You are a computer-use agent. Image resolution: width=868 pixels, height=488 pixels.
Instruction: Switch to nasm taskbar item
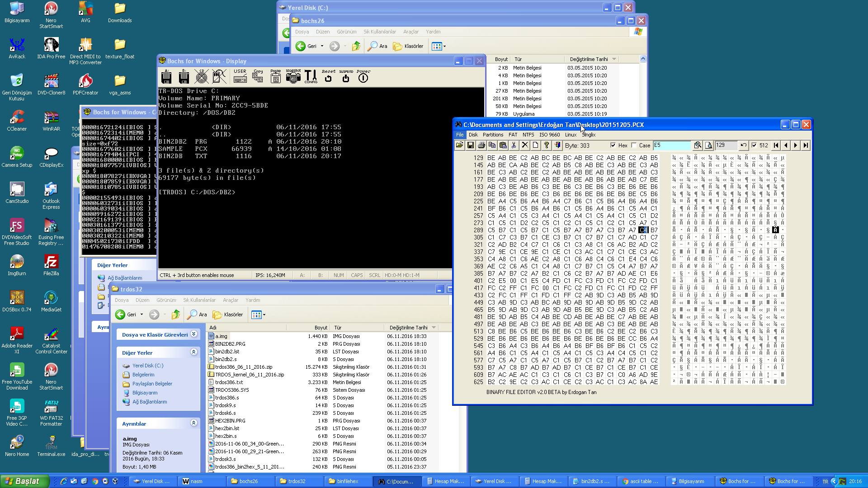pyautogui.click(x=202, y=481)
